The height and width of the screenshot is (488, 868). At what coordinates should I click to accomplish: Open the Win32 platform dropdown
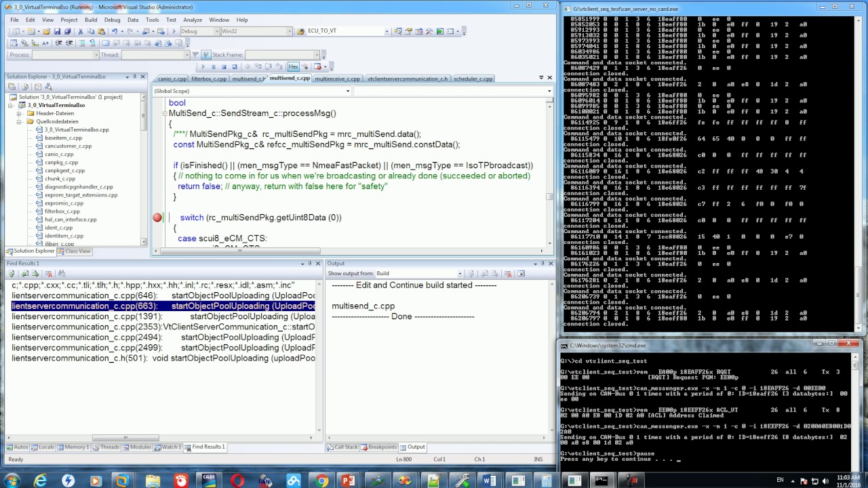click(x=290, y=31)
